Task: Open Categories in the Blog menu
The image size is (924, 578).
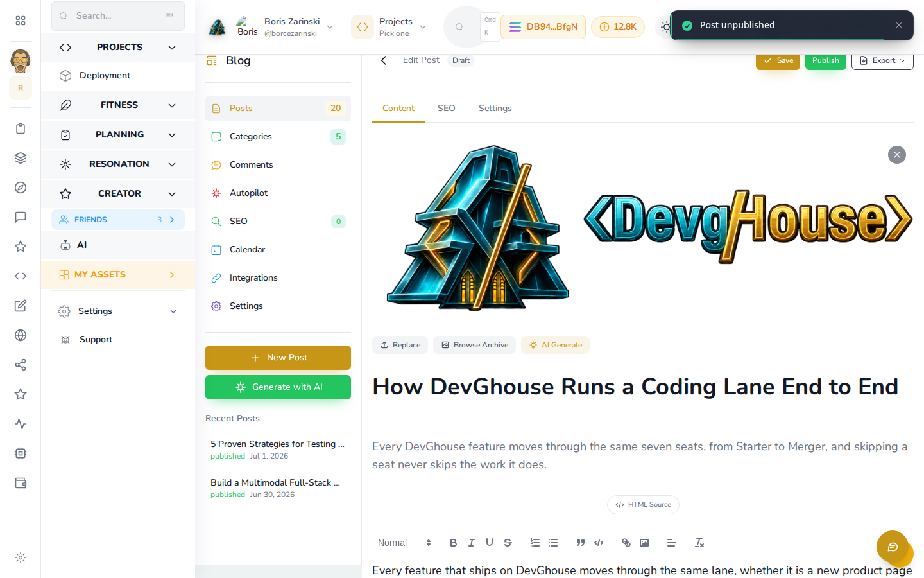Action: [x=278, y=136]
